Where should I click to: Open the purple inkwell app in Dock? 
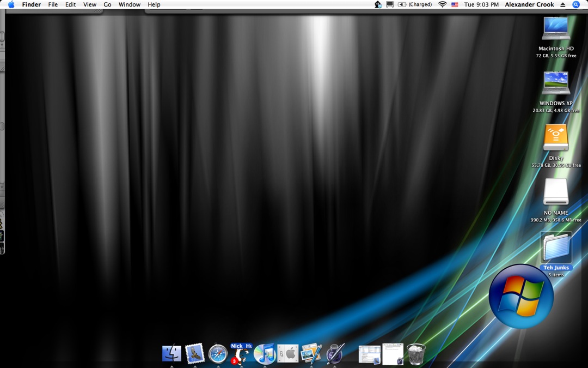(335, 354)
